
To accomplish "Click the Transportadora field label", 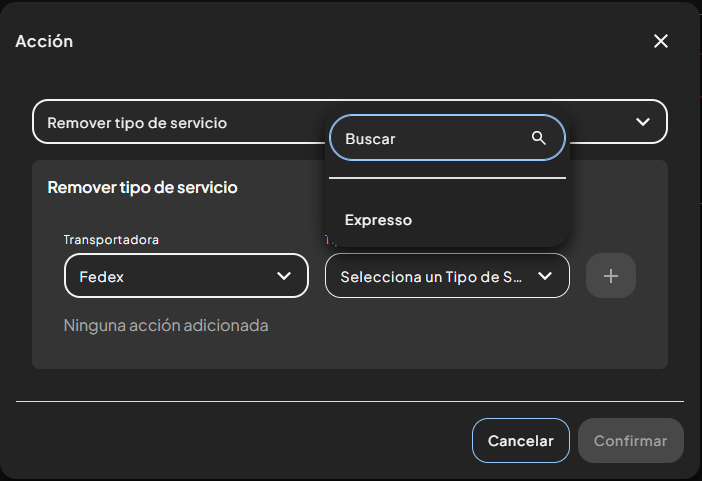I will pyautogui.click(x=111, y=240).
